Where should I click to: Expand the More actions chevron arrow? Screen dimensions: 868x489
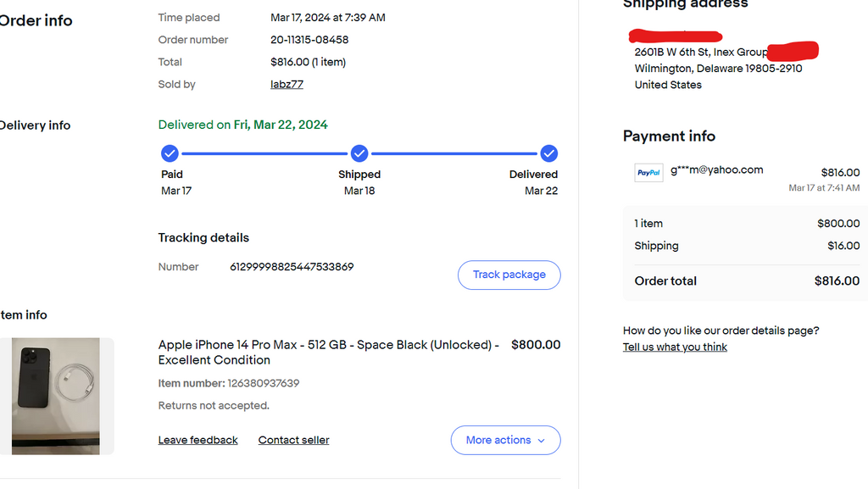542,441
